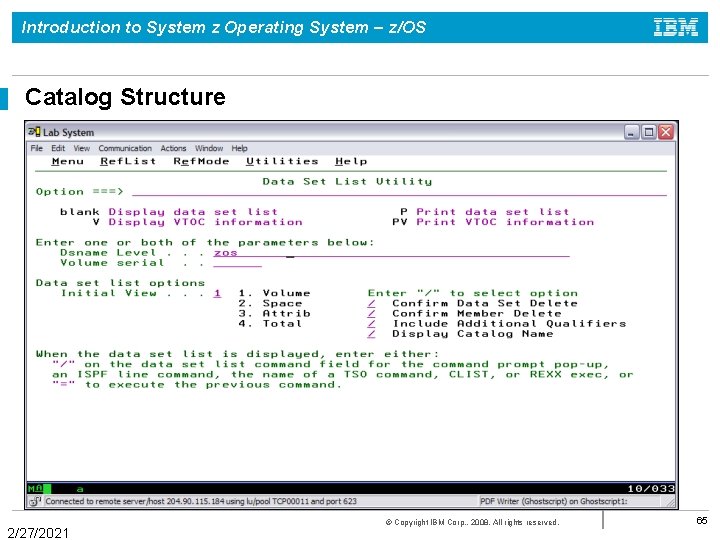Open the Help menu in window menubar
Screen dimensions: 720x540
click(239, 148)
